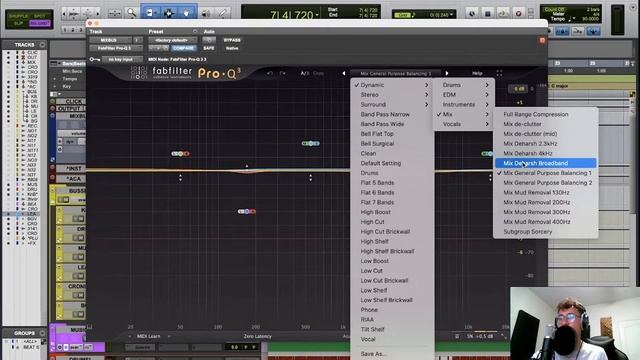Open the Pro-Q 3 Help button
Screen dimensions: 640x360
pyautogui.click(x=477, y=73)
